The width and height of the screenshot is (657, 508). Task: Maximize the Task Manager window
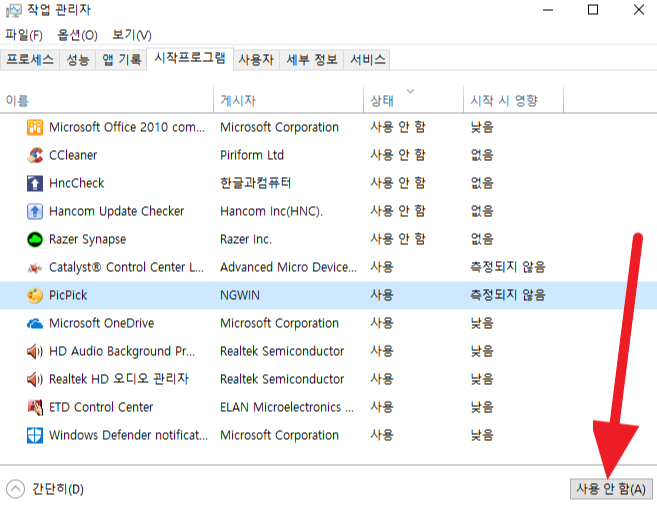593,10
